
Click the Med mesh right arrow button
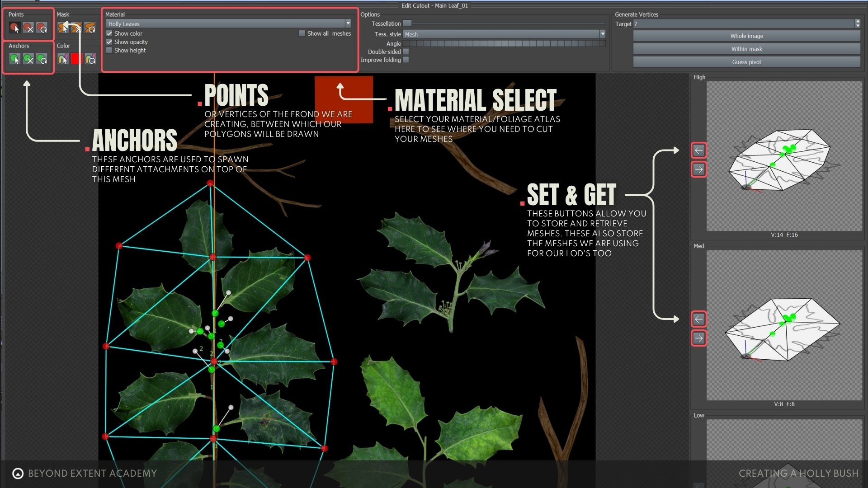[x=698, y=338]
